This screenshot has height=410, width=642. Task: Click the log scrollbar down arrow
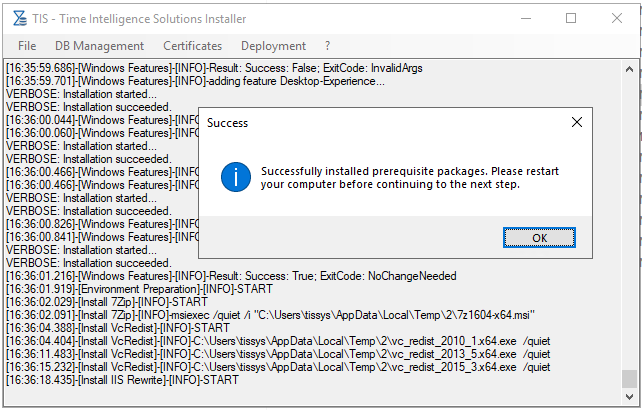click(629, 396)
